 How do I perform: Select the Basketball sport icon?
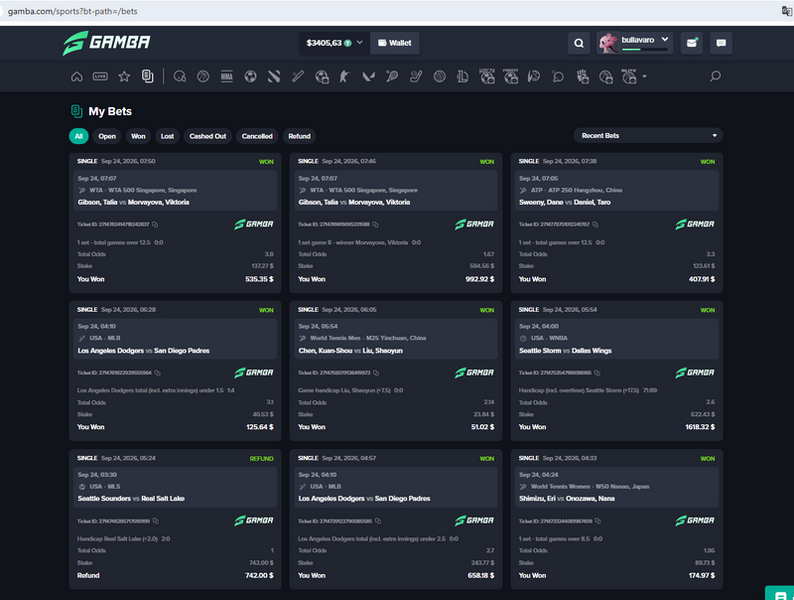tap(203, 76)
